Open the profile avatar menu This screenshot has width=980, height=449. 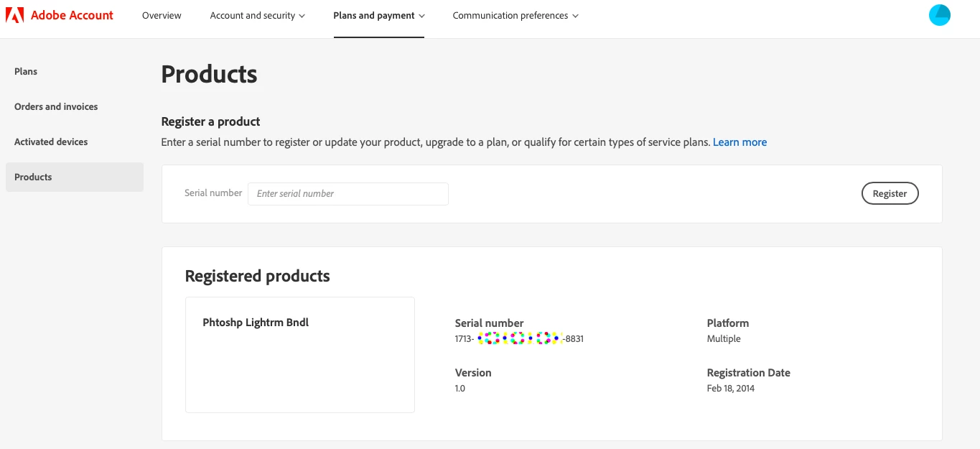(x=939, y=15)
